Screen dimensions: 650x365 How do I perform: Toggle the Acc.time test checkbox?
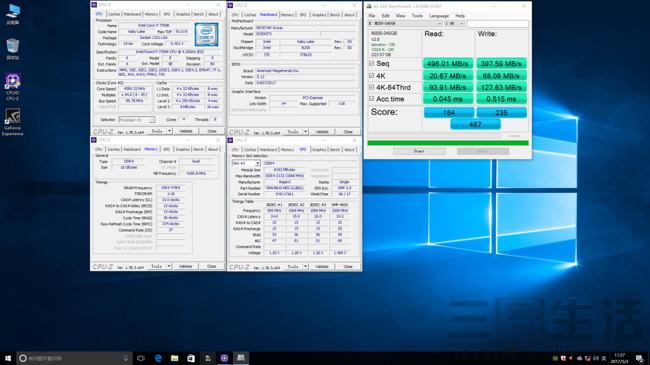tap(371, 99)
